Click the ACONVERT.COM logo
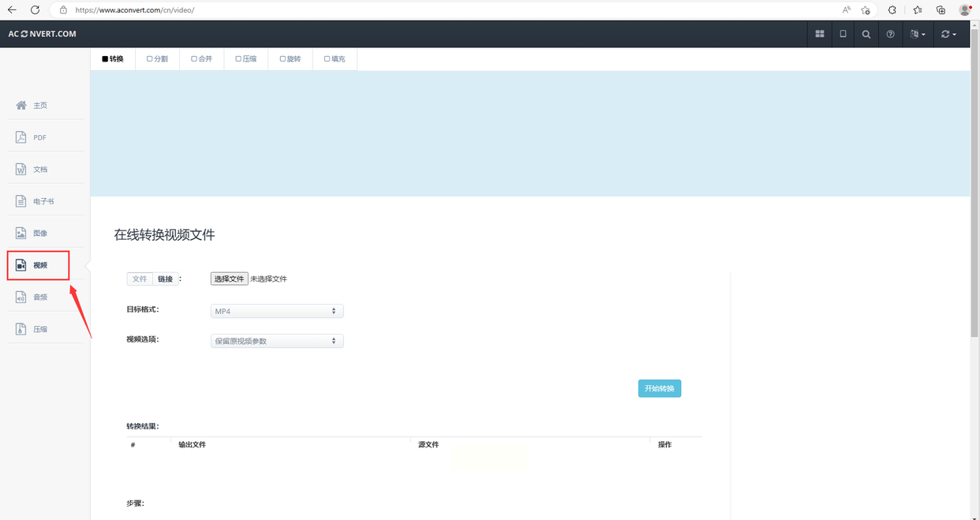 pos(43,34)
